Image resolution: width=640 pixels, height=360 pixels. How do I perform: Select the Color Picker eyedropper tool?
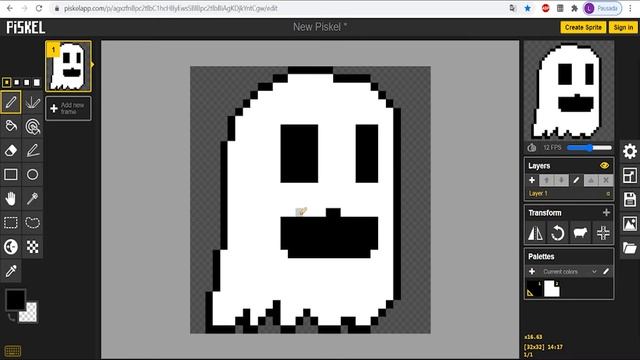(11, 271)
